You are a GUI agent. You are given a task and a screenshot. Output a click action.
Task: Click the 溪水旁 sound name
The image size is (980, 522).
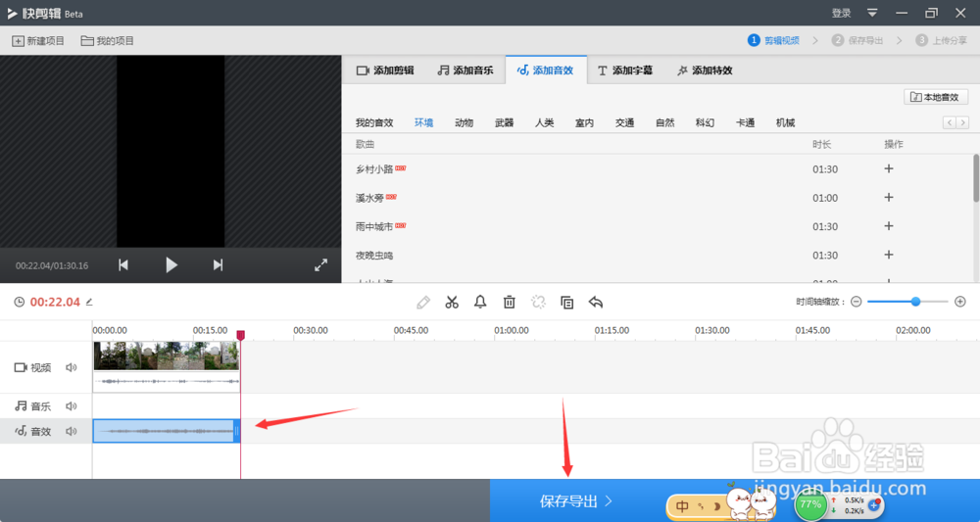click(369, 198)
